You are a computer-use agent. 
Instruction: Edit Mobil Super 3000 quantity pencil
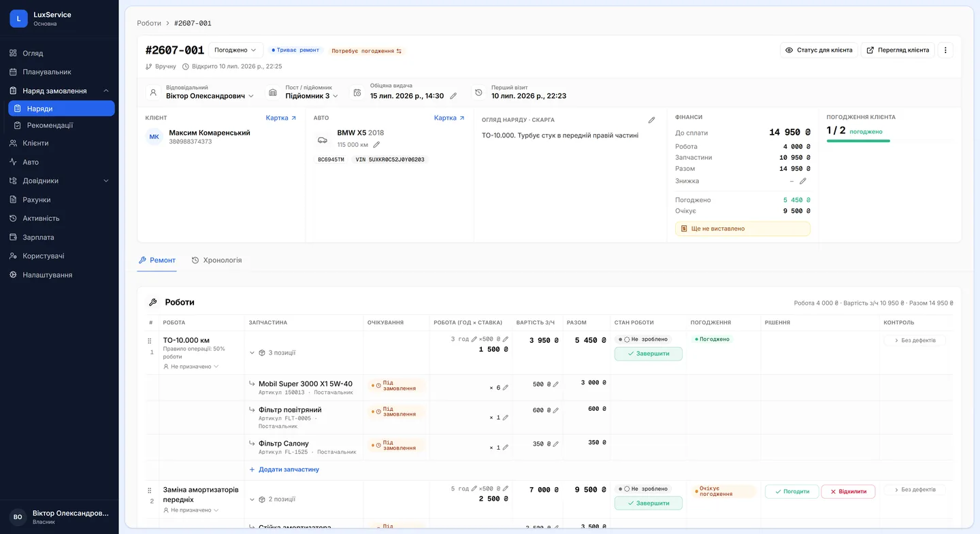pos(505,388)
